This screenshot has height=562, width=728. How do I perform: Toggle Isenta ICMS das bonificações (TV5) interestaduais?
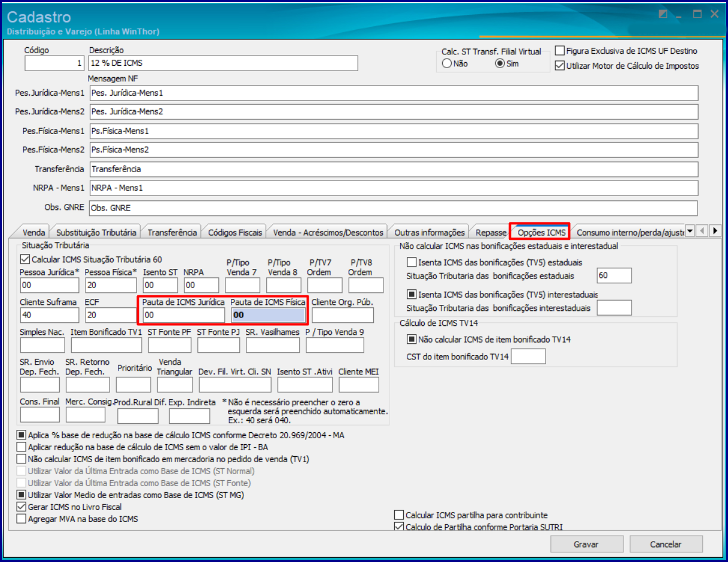tap(412, 294)
